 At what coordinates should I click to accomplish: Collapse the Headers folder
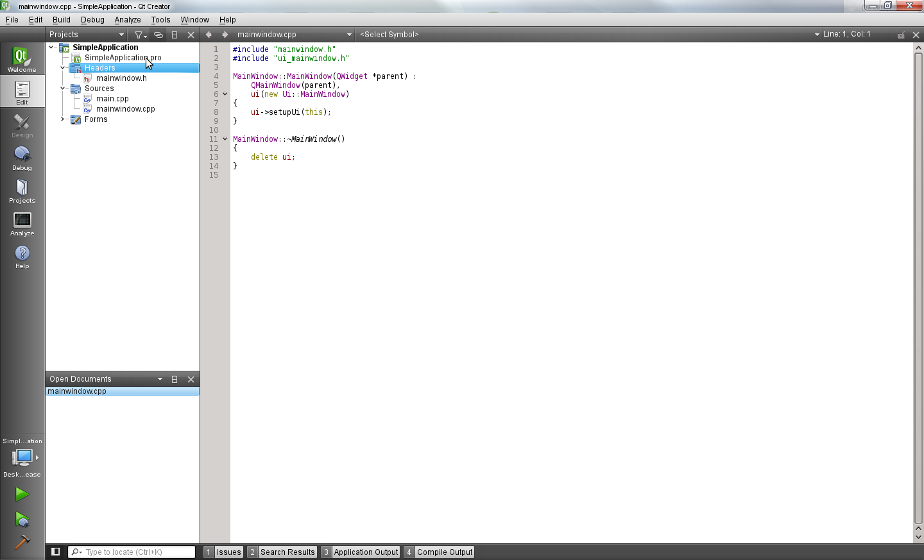pyautogui.click(x=63, y=68)
